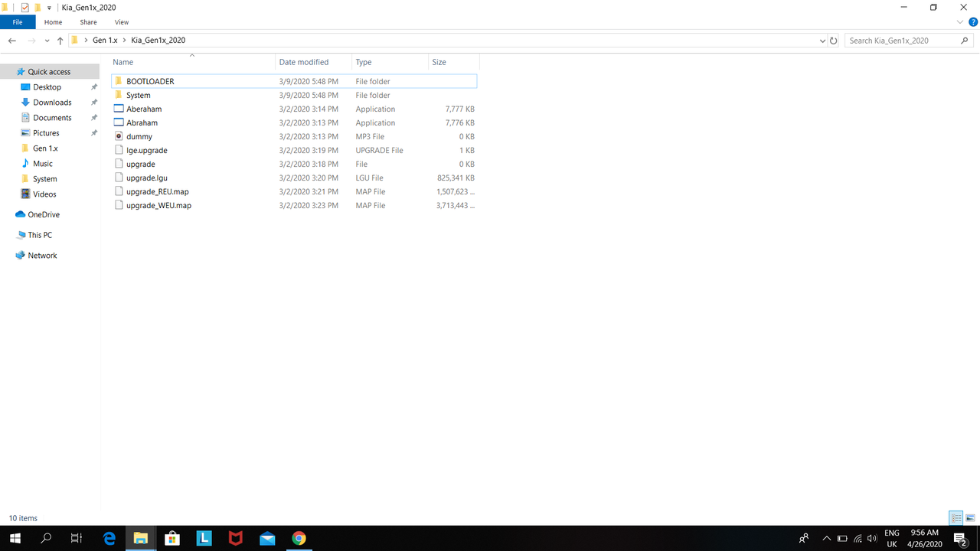Open the BOOTLOADER folder icon
Screen dimensions: 980x551
(x=119, y=81)
